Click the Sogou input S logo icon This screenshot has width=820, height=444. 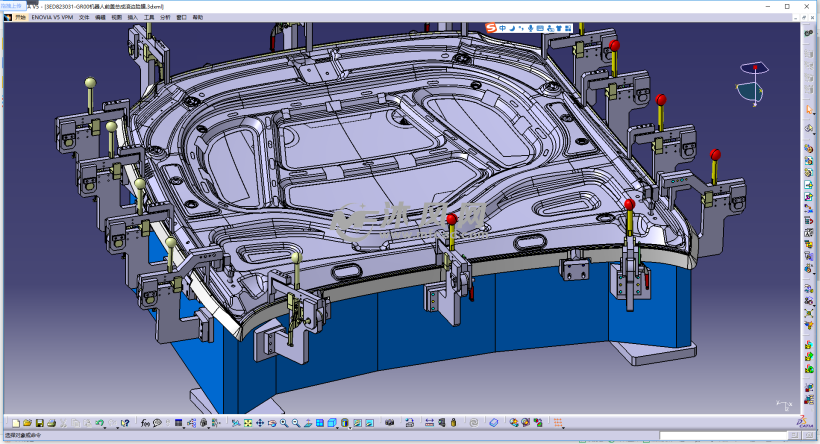[491, 28]
